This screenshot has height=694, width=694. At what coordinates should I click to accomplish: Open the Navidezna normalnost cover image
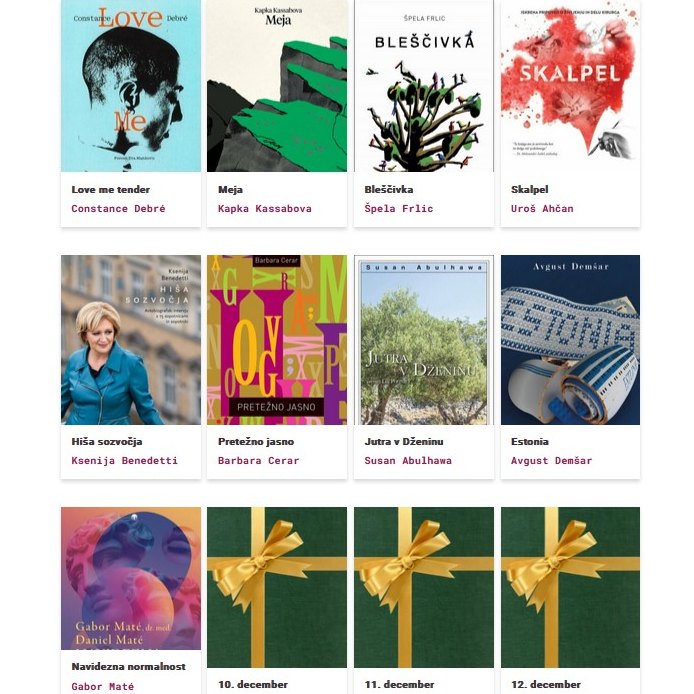click(x=131, y=578)
